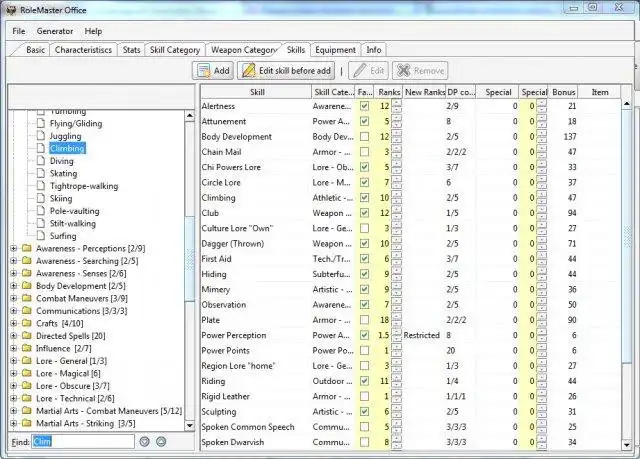Click the Crafts folder icon
640x459 pixels.
pyautogui.click(x=27, y=324)
